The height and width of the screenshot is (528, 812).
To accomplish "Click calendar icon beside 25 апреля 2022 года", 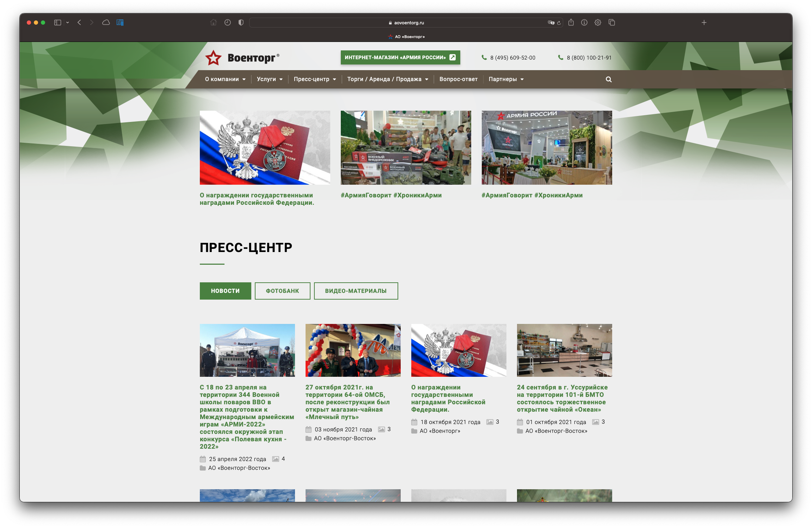I will click(203, 459).
